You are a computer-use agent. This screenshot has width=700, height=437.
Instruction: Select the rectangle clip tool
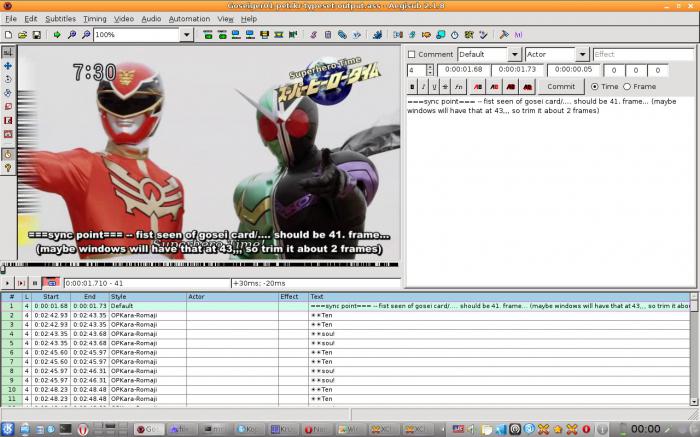8,121
